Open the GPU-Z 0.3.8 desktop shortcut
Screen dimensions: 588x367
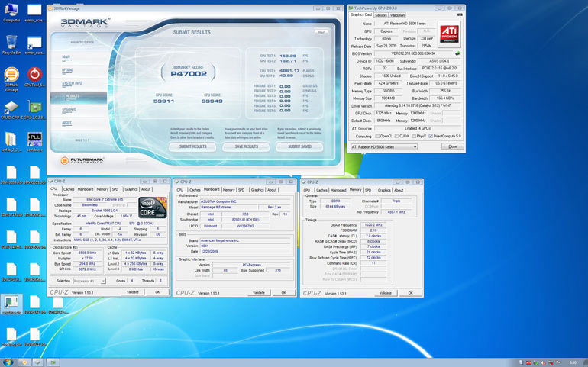[x=34, y=108]
